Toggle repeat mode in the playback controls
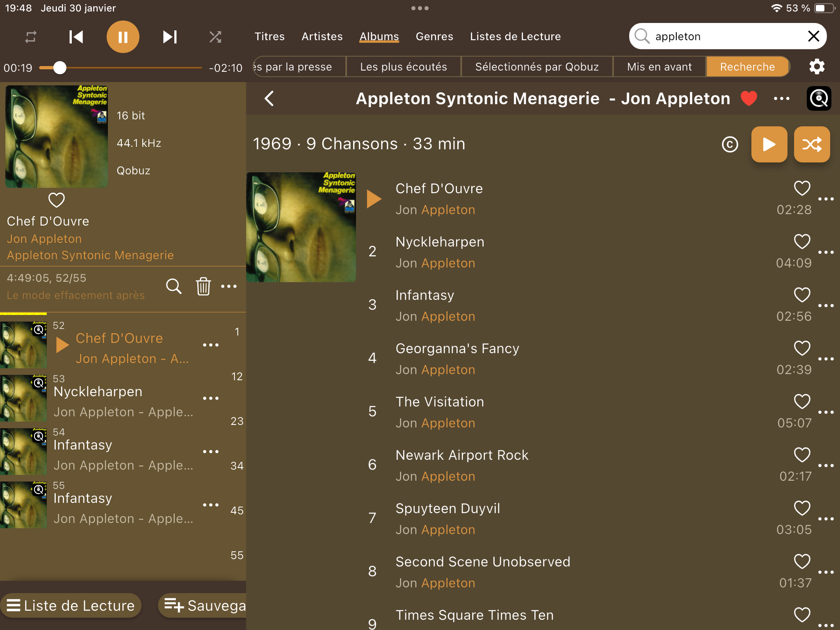Screen dimensions: 840x630 [31, 37]
